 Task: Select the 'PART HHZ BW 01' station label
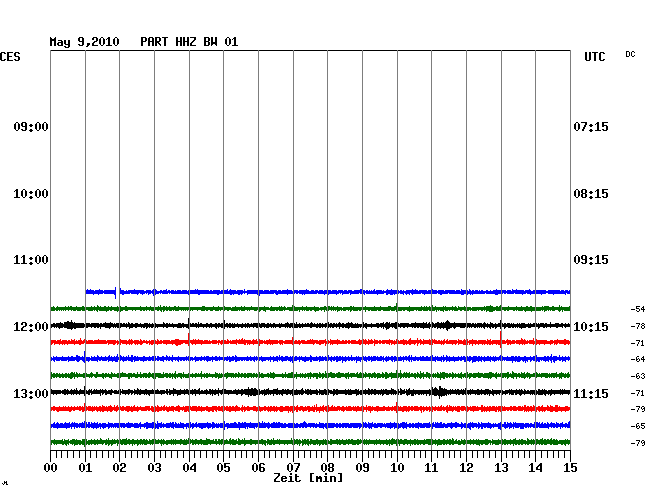(189, 42)
